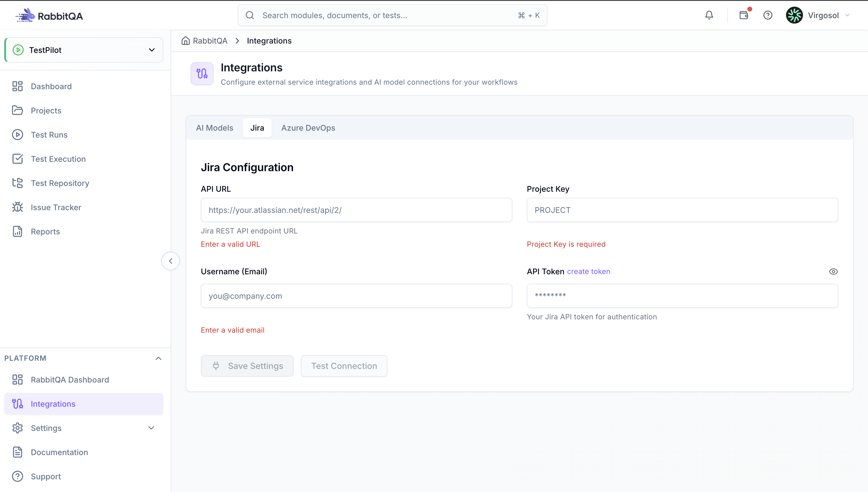Click the Integrations breadcrumb text
This screenshot has width=868, height=492.
click(269, 41)
